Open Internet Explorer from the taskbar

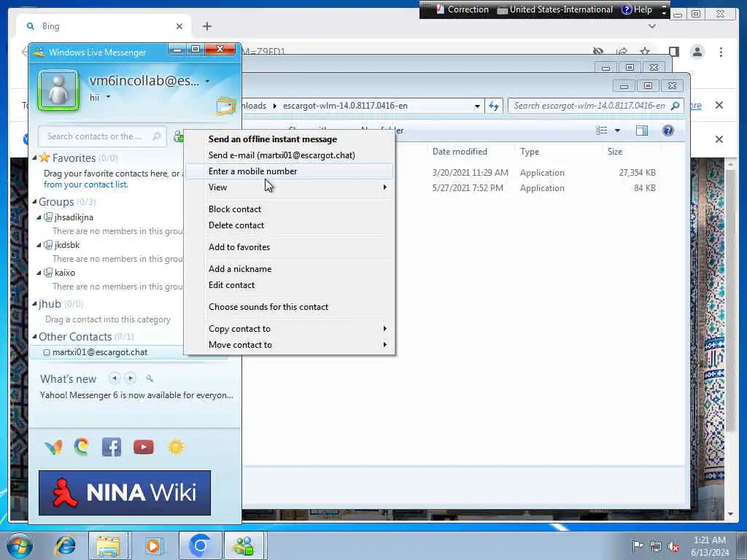pyautogui.click(x=65, y=545)
